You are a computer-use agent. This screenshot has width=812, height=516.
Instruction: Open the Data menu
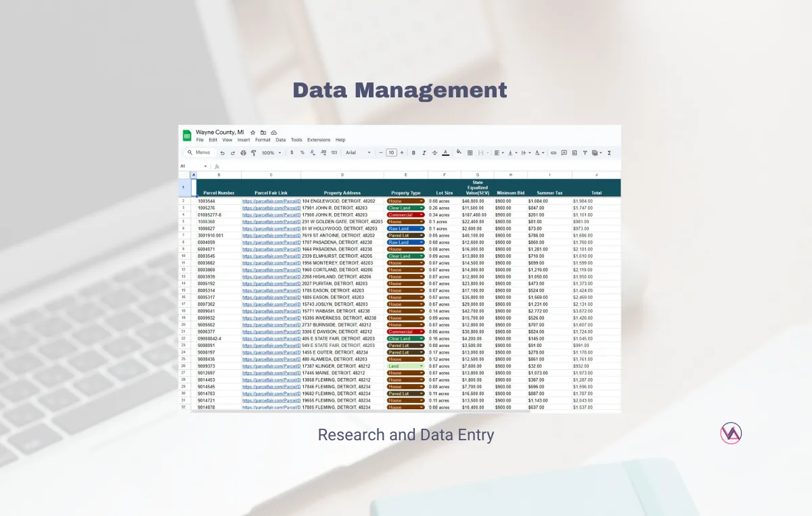tap(281, 140)
